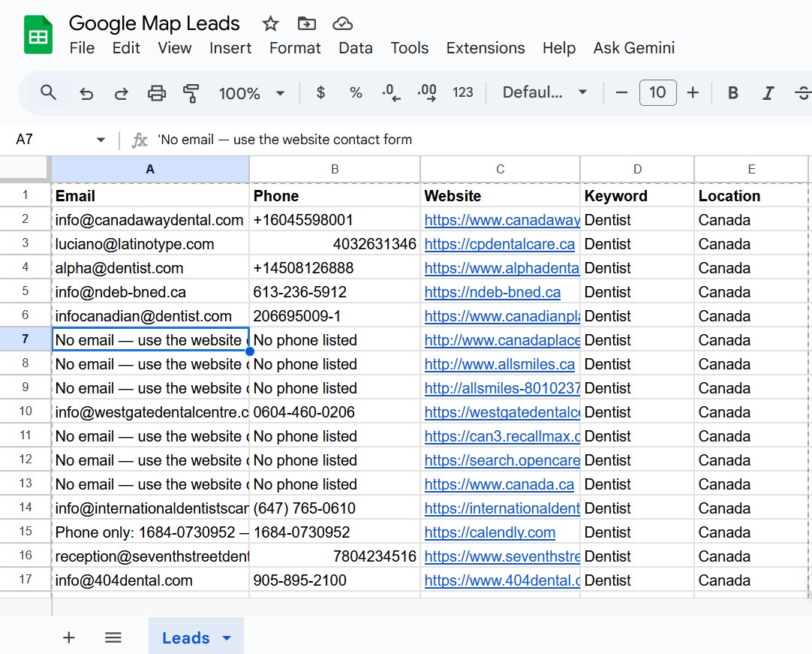
Task: Toggle italic formatting
Action: (x=768, y=92)
